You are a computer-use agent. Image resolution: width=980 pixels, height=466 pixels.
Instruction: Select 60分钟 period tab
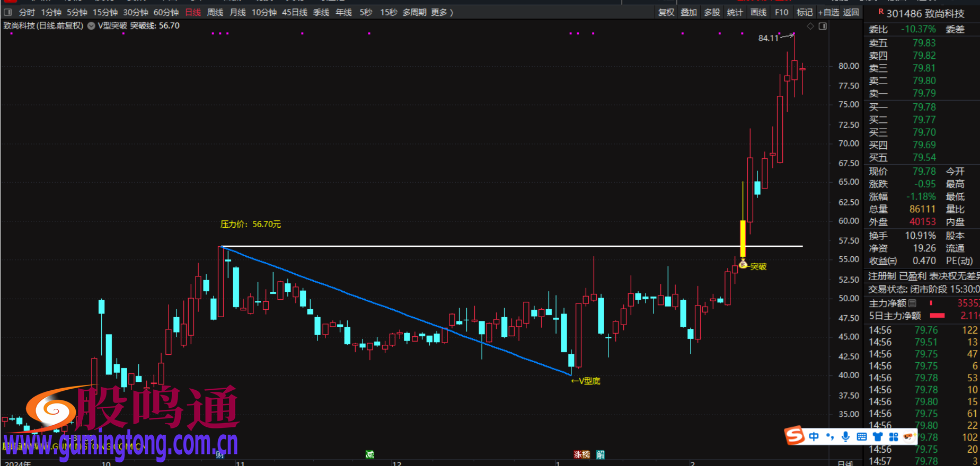click(x=166, y=12)
